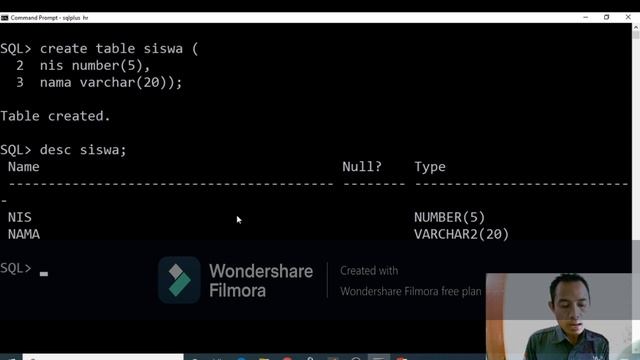Click the 'Table created.' message
This screenshot has width=640, height=360.
point(55,116)
